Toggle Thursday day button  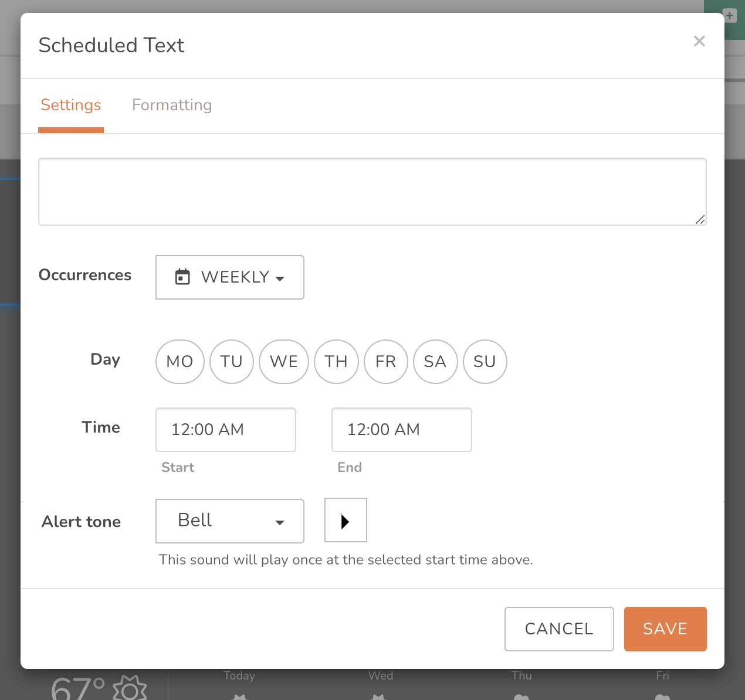(x=336, y=362)
